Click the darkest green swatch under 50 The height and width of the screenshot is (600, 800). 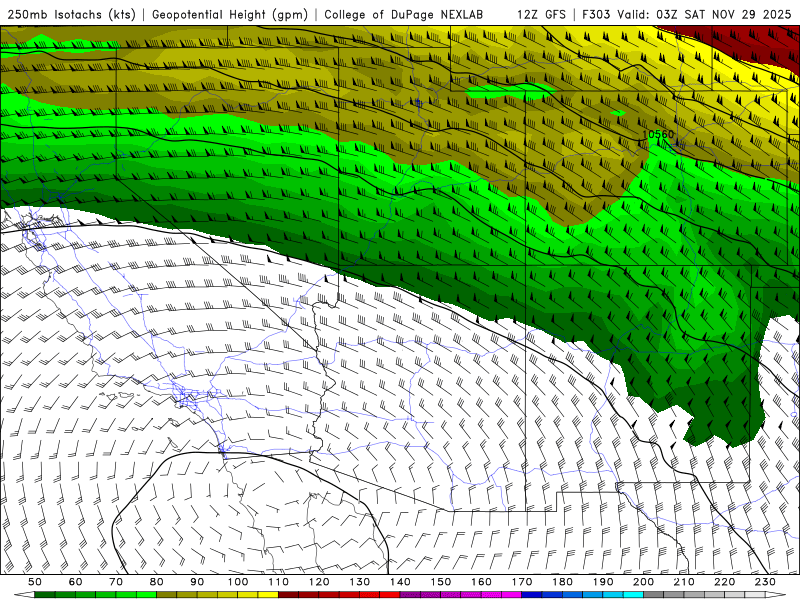(x=45, y=595)
